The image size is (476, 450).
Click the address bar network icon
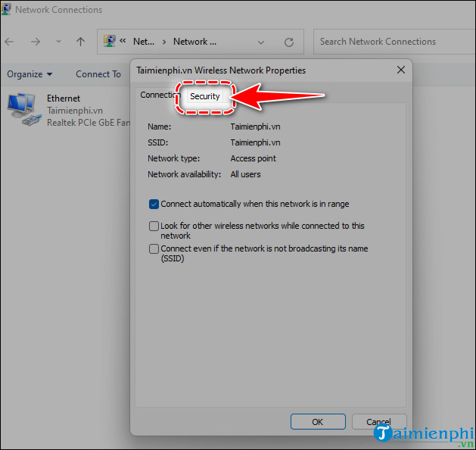[109, 41]
